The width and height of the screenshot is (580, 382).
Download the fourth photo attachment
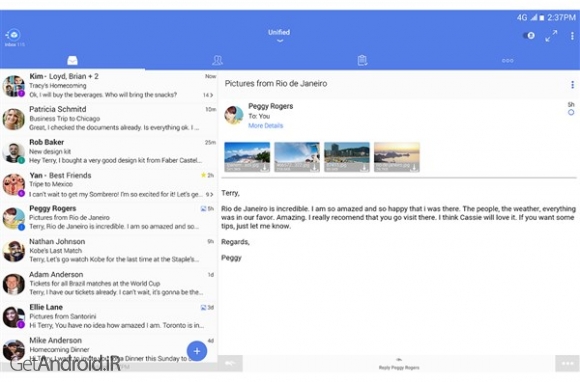tap(414, 168)
